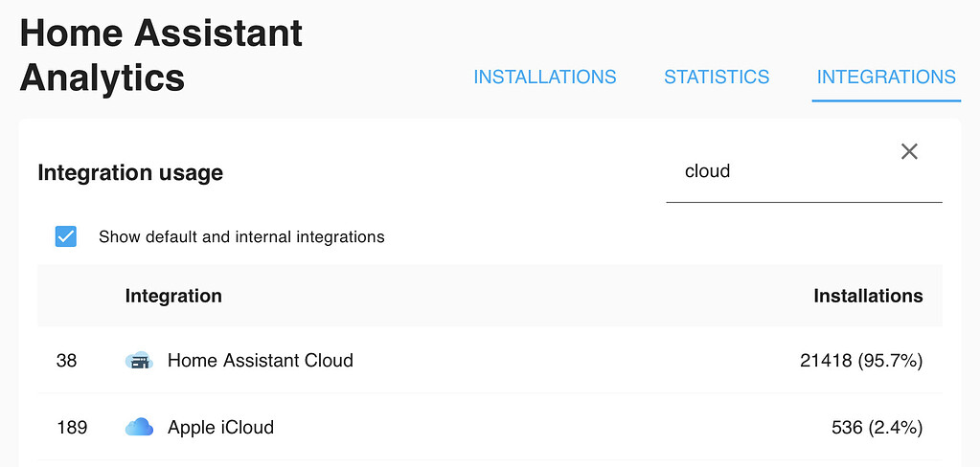The image size is (980, 467).
Task: Click the Apple iCloud logo icon
Action: [139, 427]
